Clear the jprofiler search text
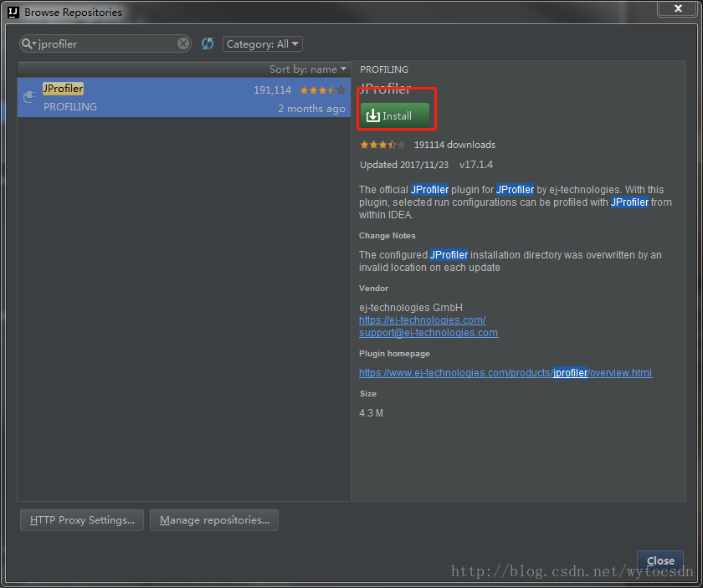The image size is (703, 588). pyautogui.click(x=183, y=43)
